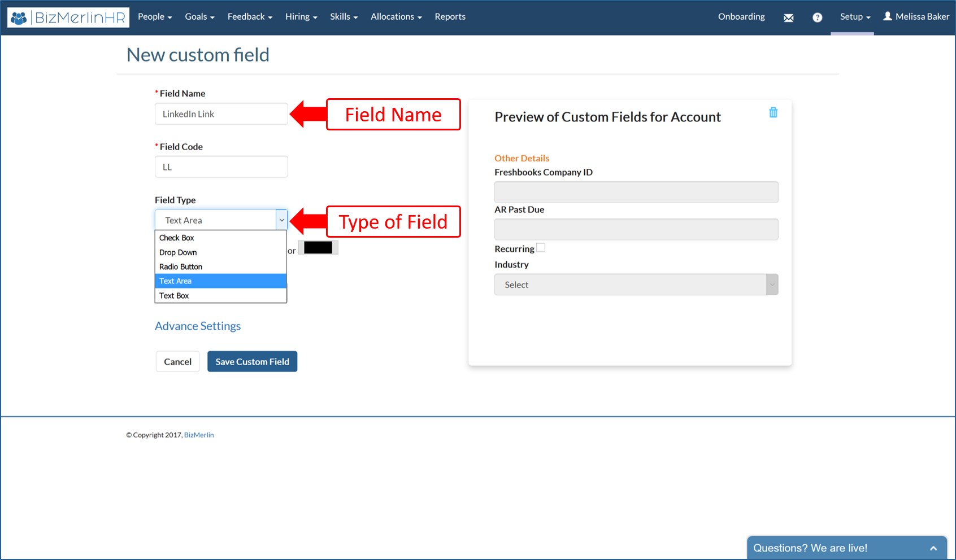
Task: Expand Advance Settings
Action: click(x=198, y=326)
